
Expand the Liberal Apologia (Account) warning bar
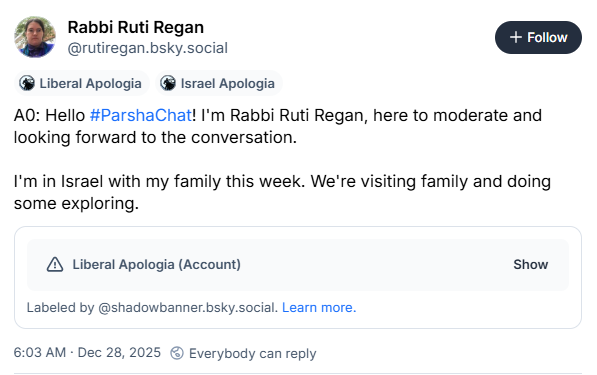point(298,265)
